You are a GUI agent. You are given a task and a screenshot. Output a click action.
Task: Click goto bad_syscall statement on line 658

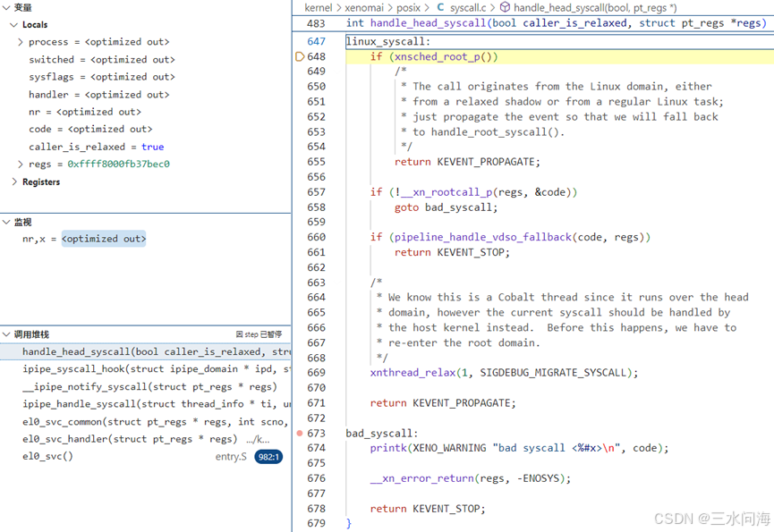coord(447,207)
